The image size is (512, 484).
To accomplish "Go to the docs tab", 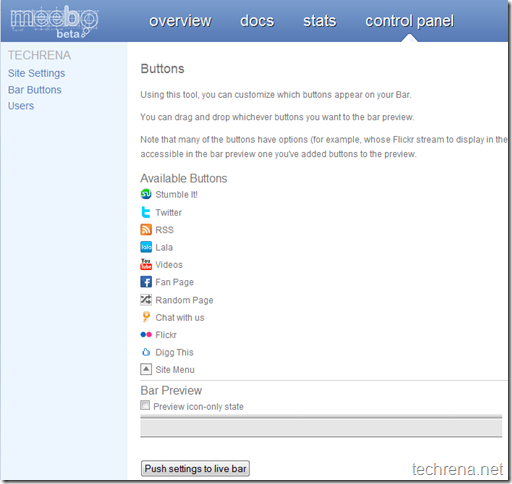I will click(x=257, y=21).
